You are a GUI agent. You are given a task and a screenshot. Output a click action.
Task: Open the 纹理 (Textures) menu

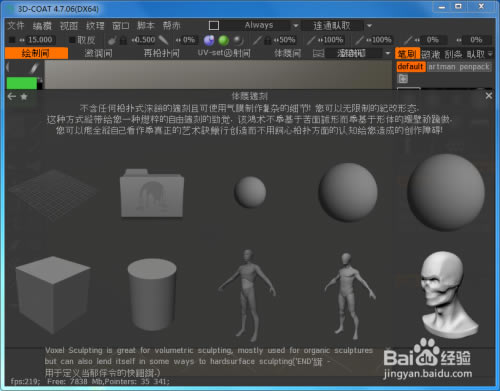click(95, 26)
